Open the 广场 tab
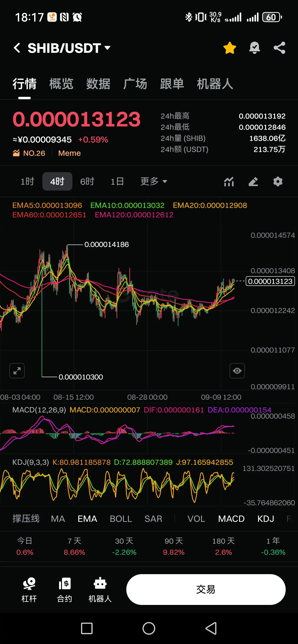 coord(135,84)
